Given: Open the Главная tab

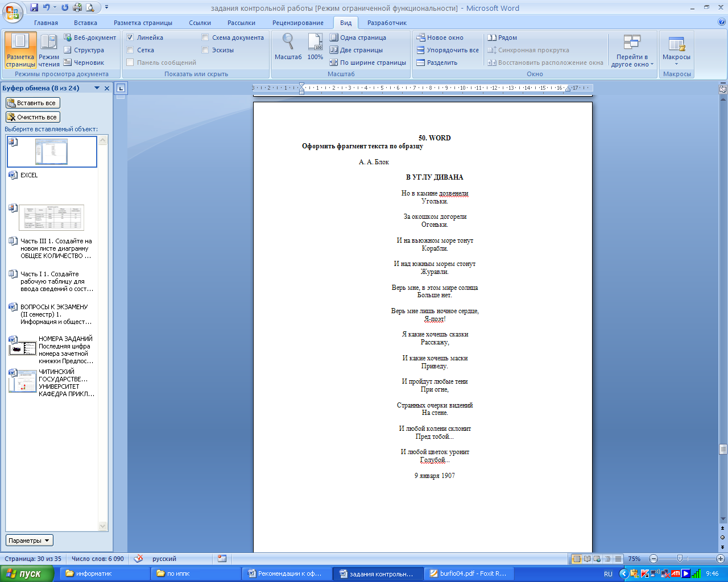Looking at the screenshot, I should 46,23.
